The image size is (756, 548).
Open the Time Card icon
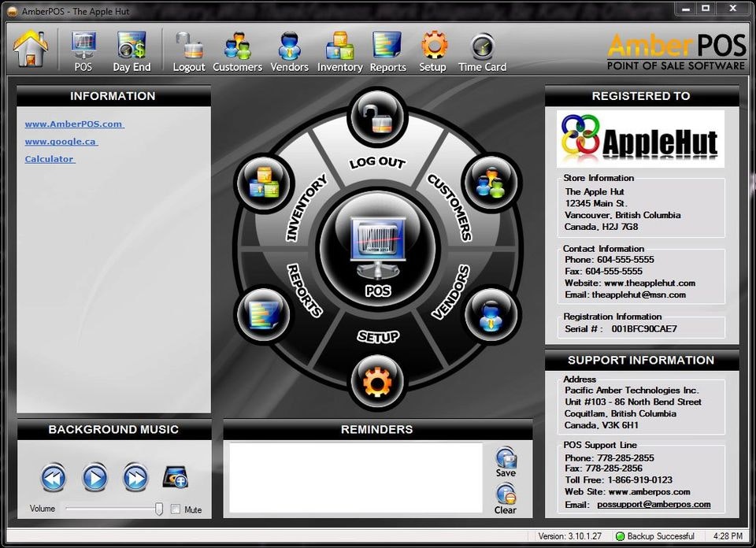(x=481, y=47)
